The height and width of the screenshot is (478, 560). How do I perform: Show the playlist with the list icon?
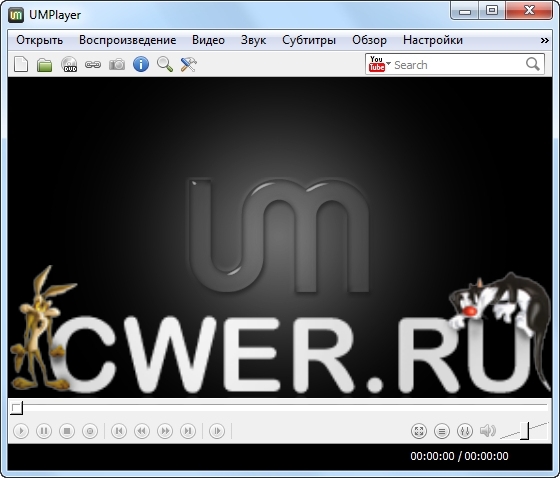pos(442,431)
